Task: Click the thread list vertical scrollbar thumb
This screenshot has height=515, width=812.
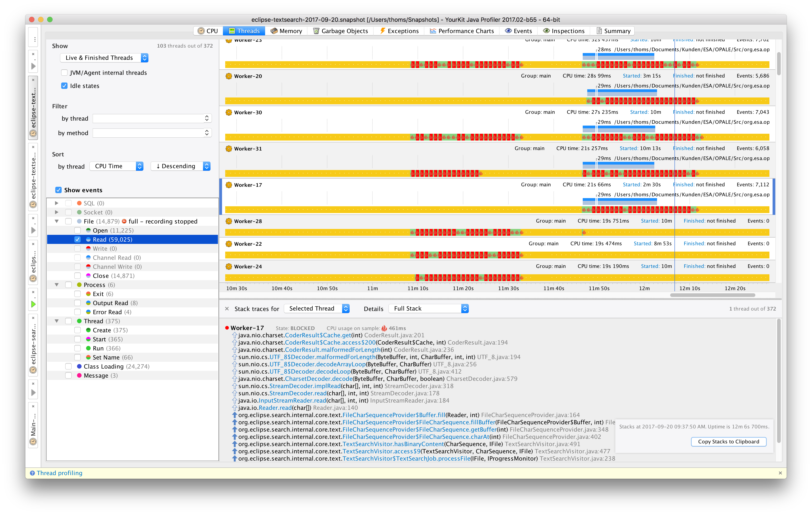Action: tap(779, 63)
